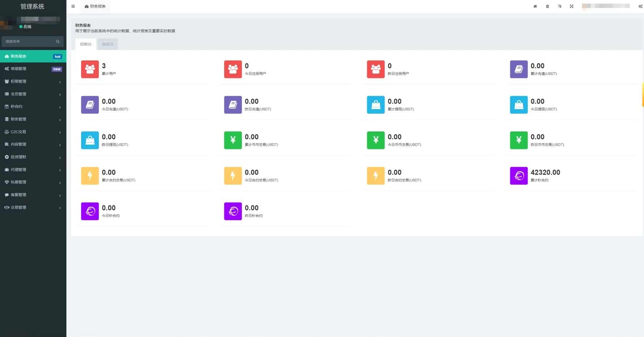Open 常规管理 in the sidebar
The height and width of the screenshot is (337, 644).
pos(33,69)
